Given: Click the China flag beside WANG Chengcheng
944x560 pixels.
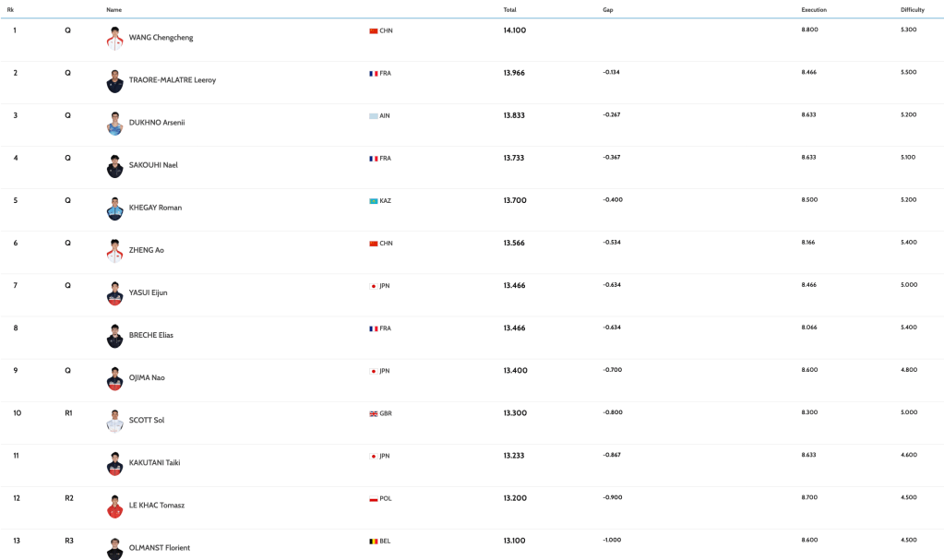Looking at the screenshot, I should pos(374,30).
